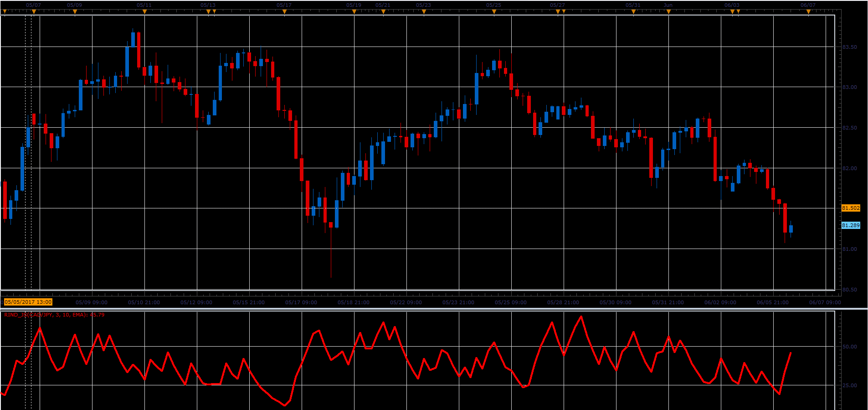Click the 05/12 09:00 time axis label

(x=196, y=302)
